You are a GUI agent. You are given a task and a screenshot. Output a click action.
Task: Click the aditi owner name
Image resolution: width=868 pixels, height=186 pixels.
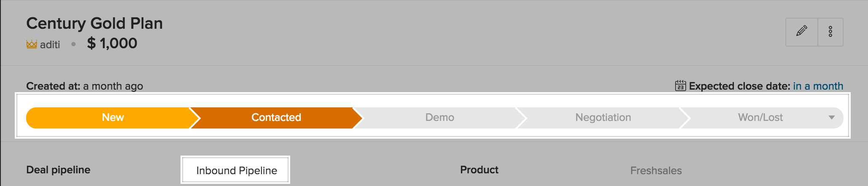coord(50,44)
